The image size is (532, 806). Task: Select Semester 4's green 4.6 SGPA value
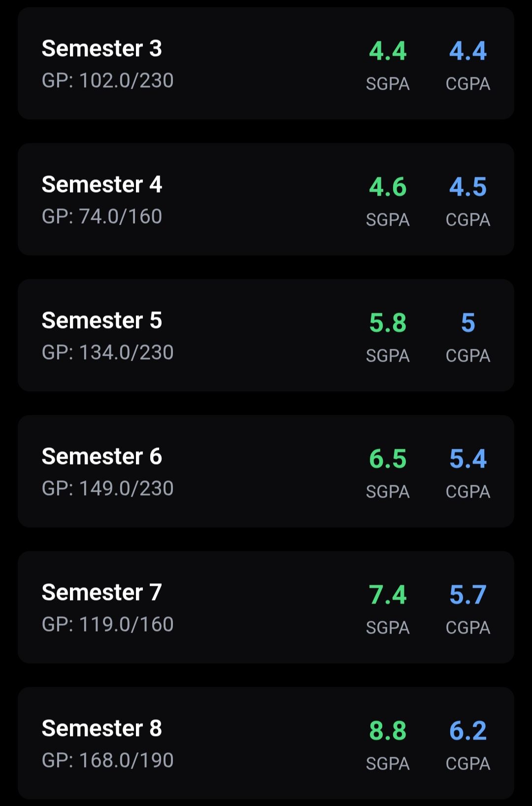(388, 187)
